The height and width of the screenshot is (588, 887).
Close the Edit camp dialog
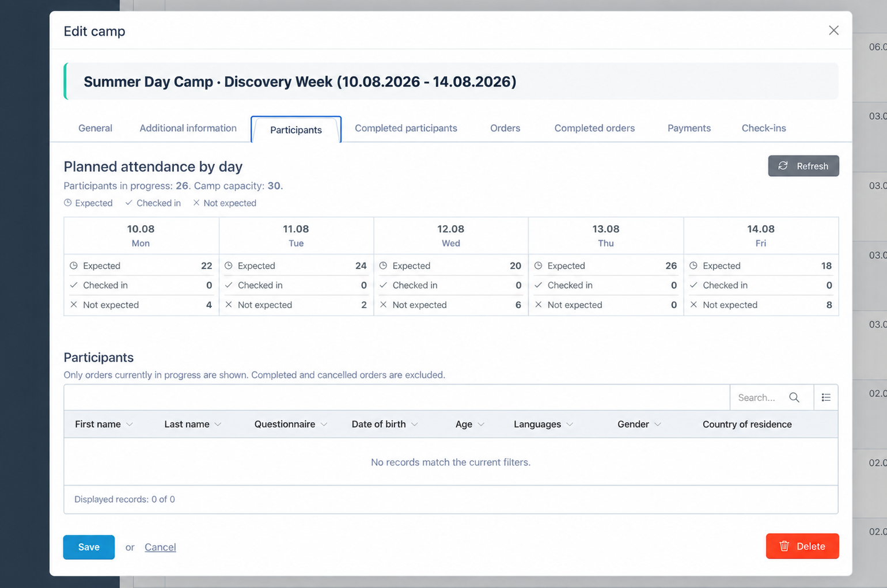point(833,31)
